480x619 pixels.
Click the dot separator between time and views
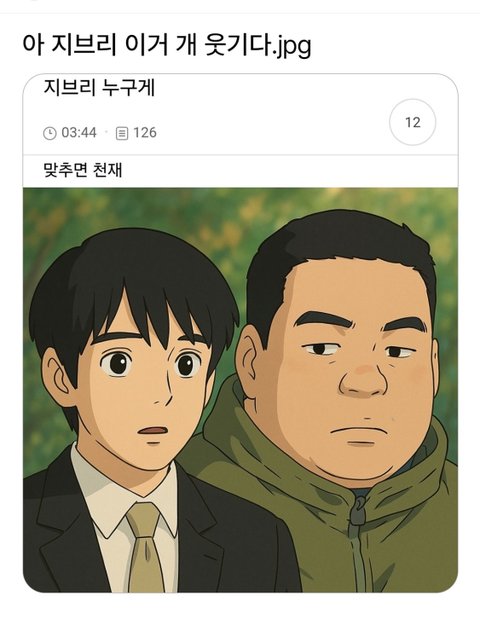(x=106, y=133)
